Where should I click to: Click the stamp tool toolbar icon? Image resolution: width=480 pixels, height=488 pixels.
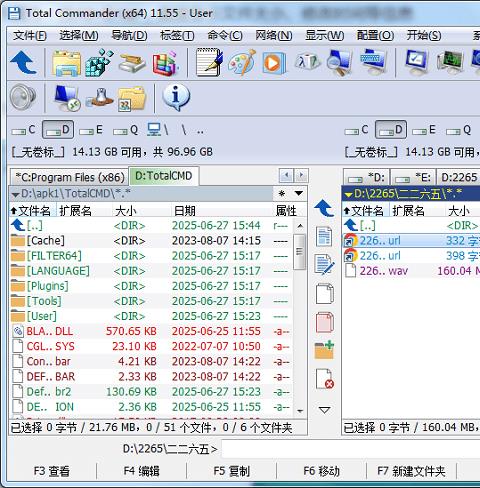pyautogui.click(x=99, y=98)
